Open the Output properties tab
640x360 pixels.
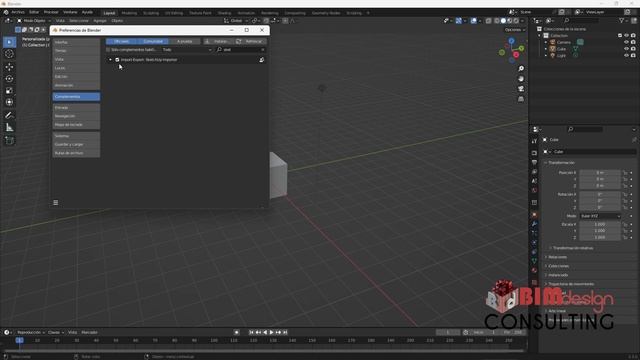click(534, 162)
